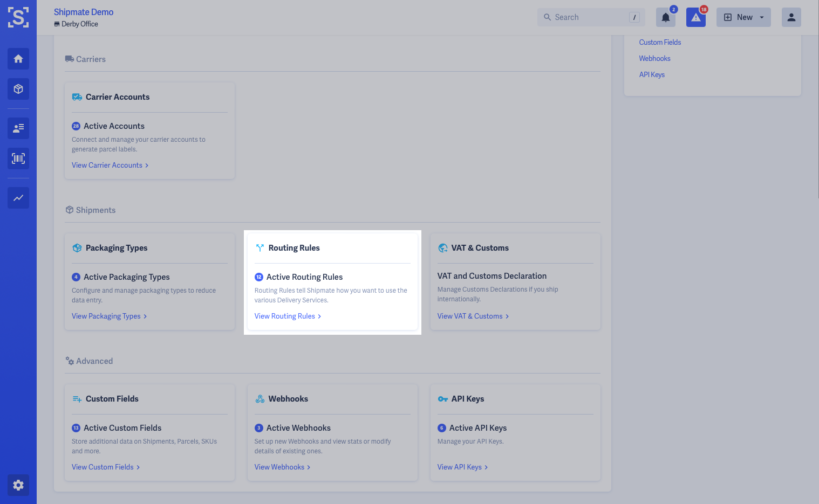Open the Shipmate logo home
The width and height of the screenshot is (819, 504).
[18, 18]
